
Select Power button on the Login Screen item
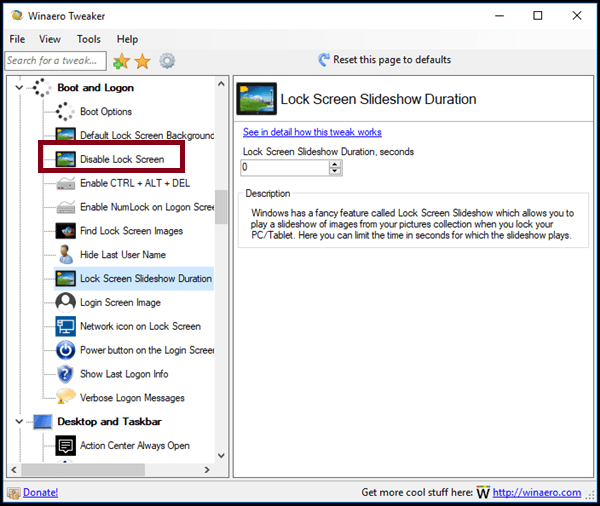(x=147, y=350)
